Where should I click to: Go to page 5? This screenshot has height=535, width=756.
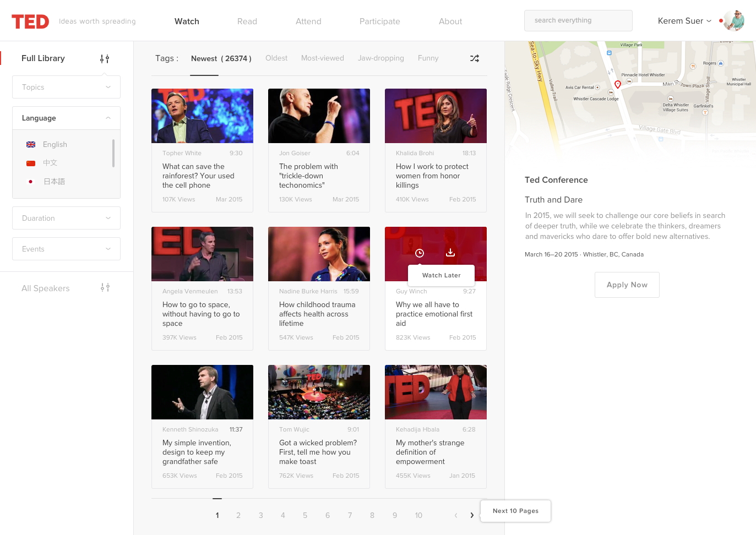pos(305,515)
